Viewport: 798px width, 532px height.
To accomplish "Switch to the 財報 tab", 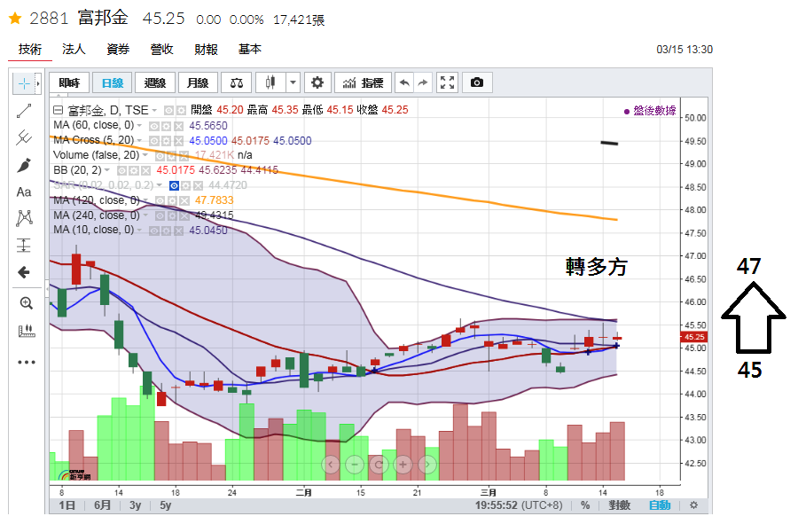I will pyautogui.click(x=206, y=50).
